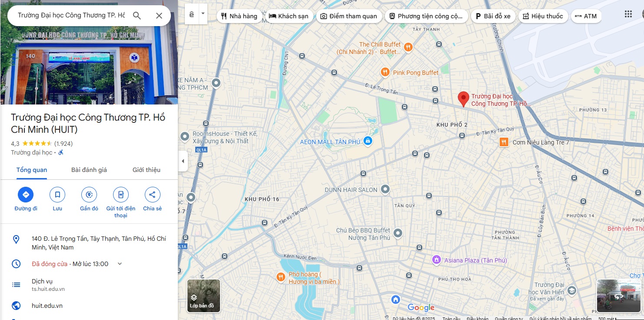
Task: Open the Street View thumbnail
Action: pyautogui.click(x=619, y=296)
